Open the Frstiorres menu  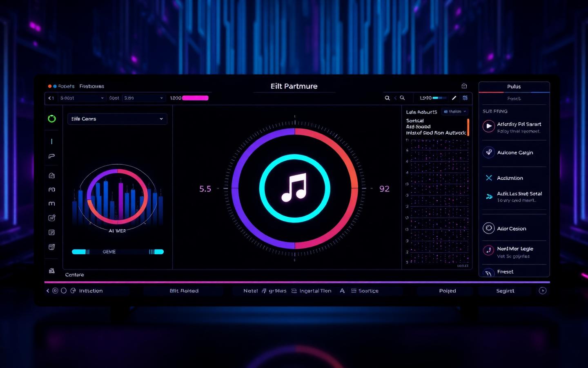(x=92, y=86)
